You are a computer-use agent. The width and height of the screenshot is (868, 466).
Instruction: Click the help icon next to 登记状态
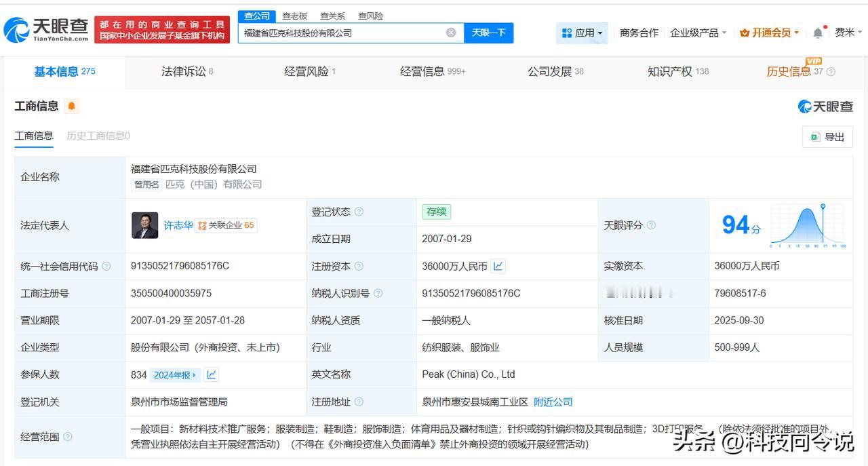[359, 212]
